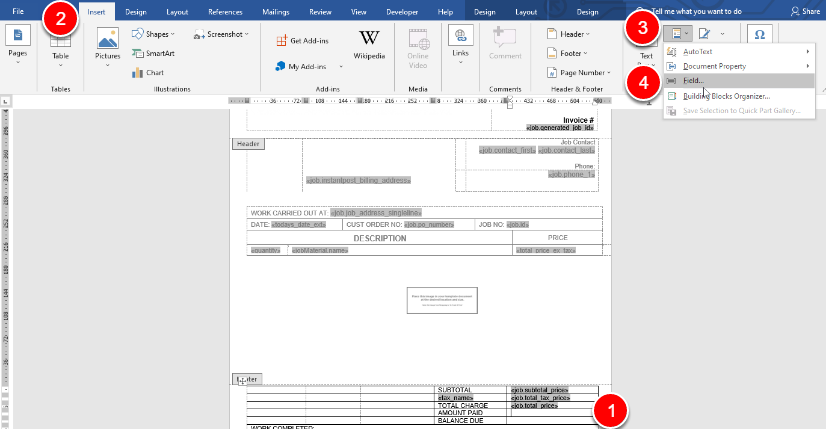Image resolution: width=826 pixels, height=429 pixels.
Task: Open the Help tab
Action: pyautogui.click(x=445, y=12)
